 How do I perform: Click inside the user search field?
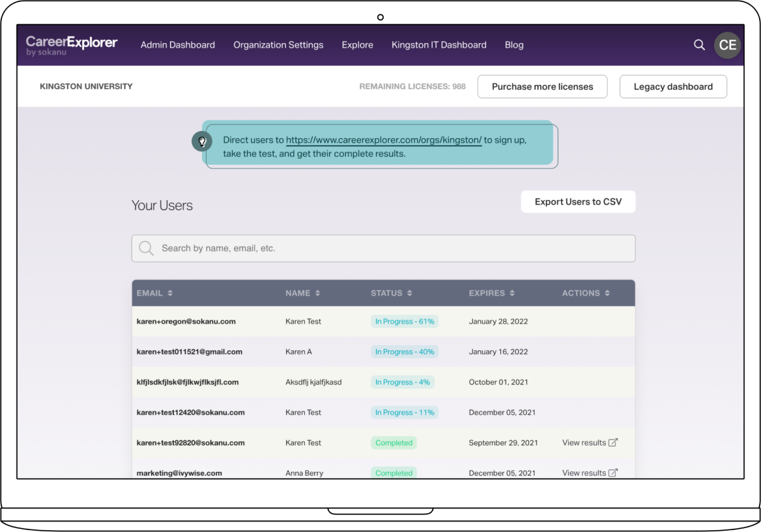383,248
